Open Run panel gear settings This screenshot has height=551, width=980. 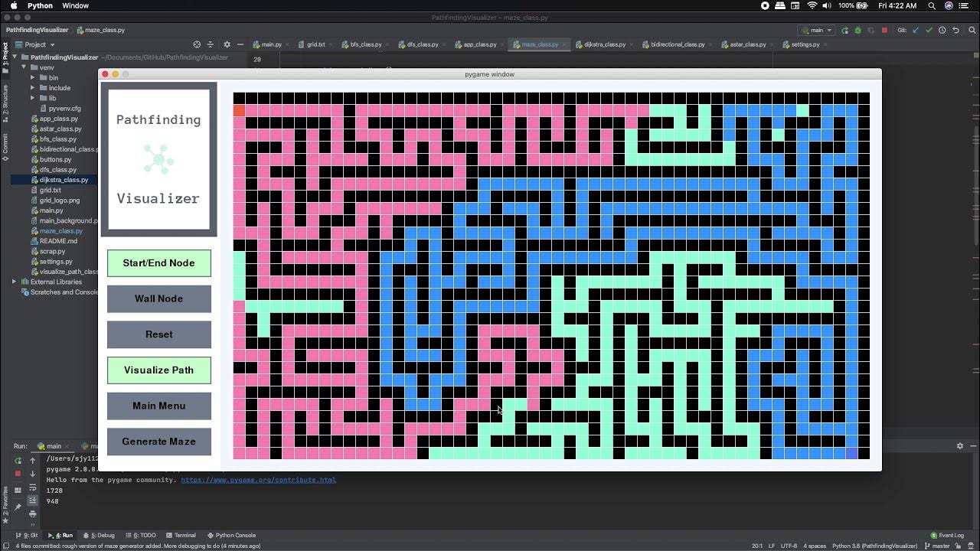[960, 445]
